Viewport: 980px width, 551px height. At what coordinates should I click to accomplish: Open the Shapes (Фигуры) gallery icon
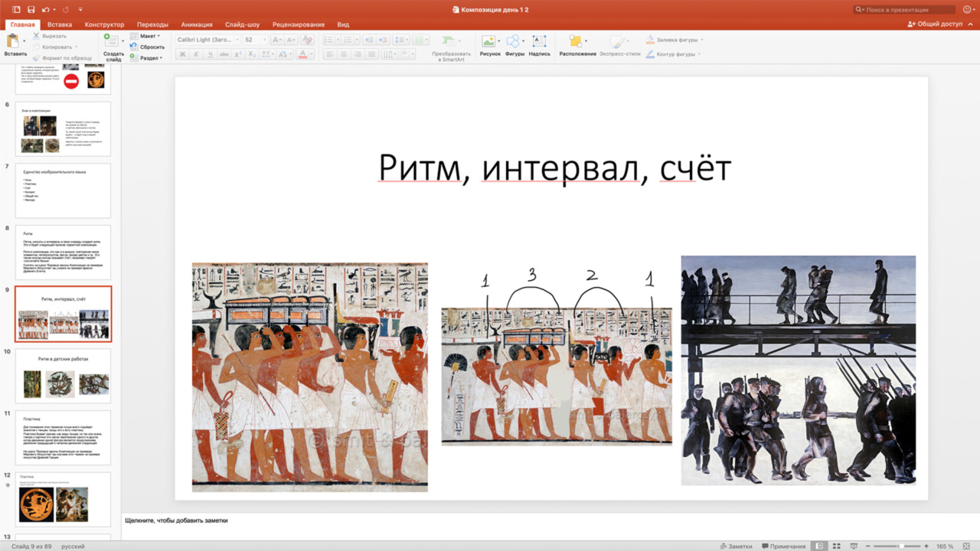pyautogui.click(x=513, y=41)
